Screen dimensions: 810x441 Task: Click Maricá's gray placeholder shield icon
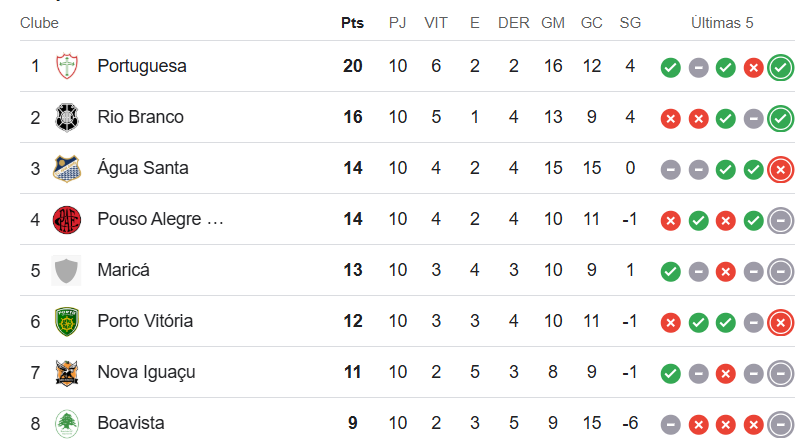(67, 271)
